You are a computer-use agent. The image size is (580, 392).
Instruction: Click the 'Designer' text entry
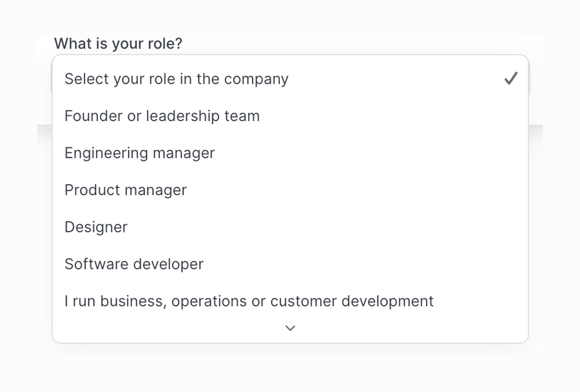(x=96, y=227)
